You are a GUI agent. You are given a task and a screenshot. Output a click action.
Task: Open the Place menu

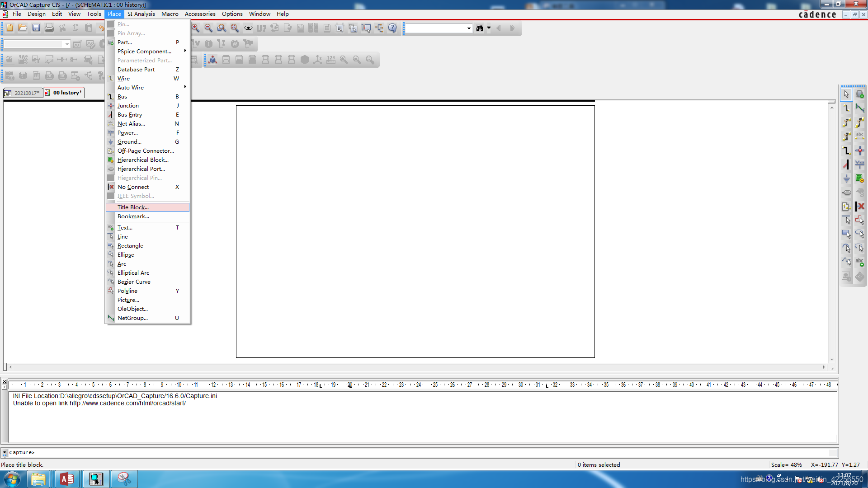114,13
